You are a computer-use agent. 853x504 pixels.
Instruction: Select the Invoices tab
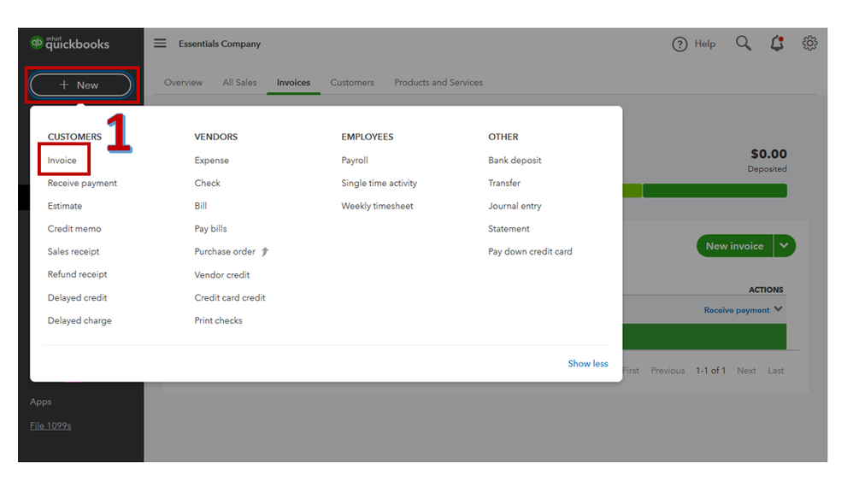click(293, 83)
